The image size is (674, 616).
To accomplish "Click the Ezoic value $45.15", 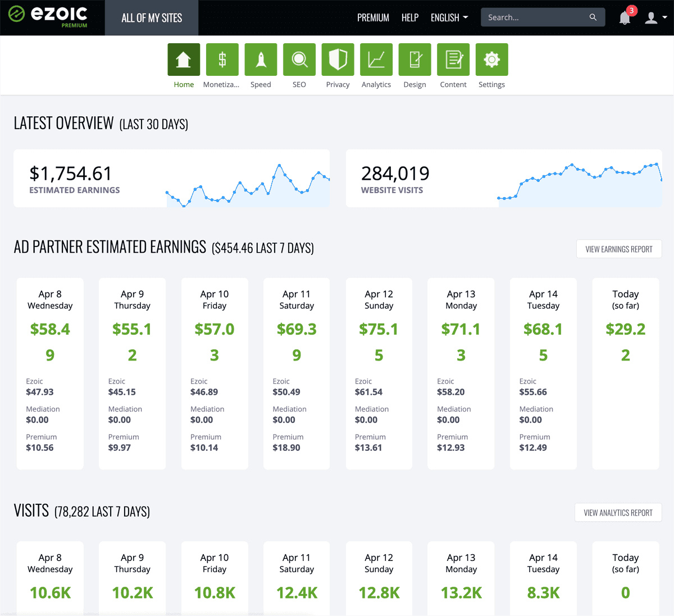I will [122, 392].
